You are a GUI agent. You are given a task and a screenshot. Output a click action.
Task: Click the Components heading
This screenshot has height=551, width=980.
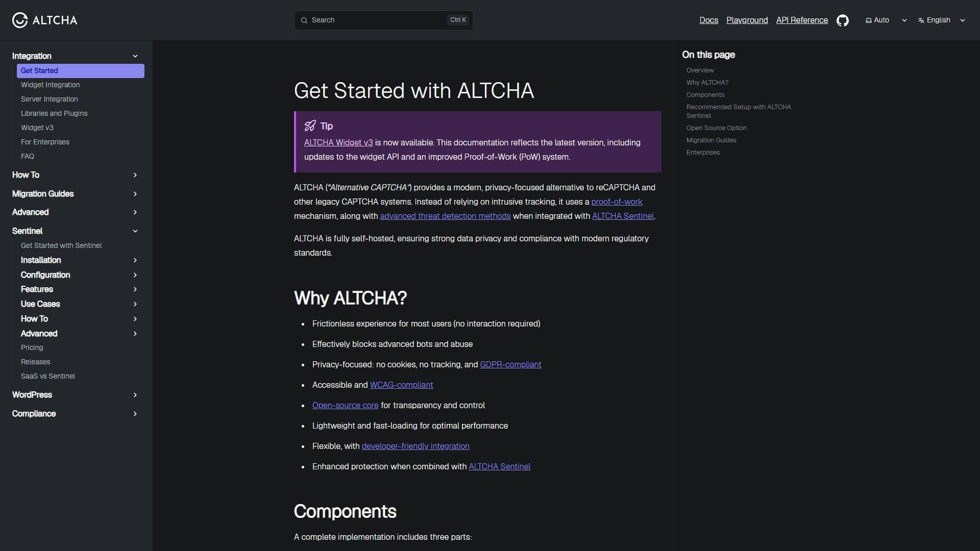345,512
